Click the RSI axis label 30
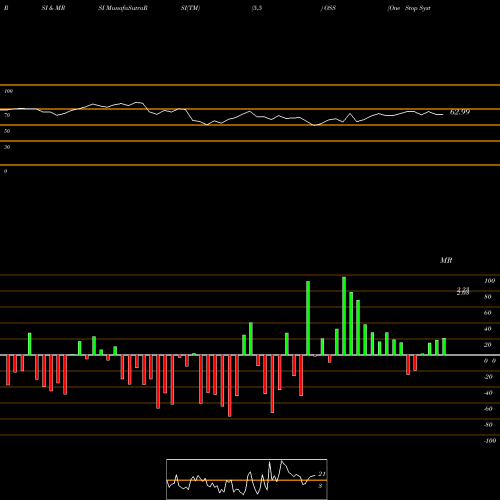The image size is (500, 500). 7,147
